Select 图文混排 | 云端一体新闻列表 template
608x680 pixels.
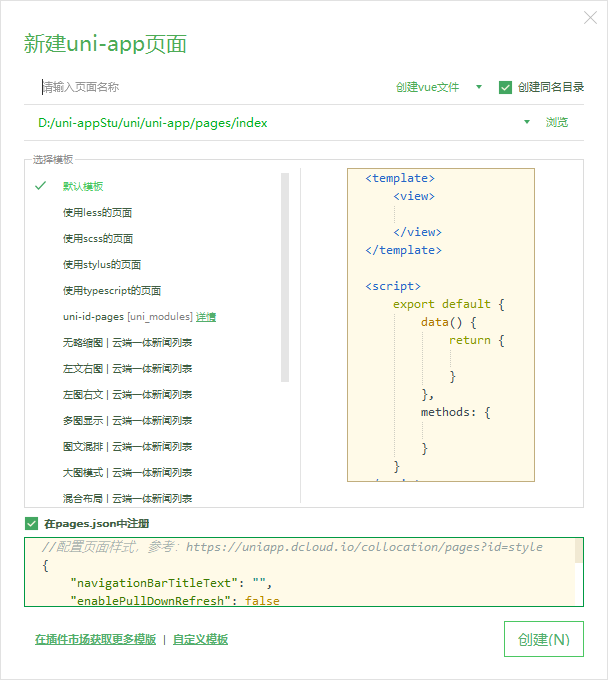click(127, 447)
